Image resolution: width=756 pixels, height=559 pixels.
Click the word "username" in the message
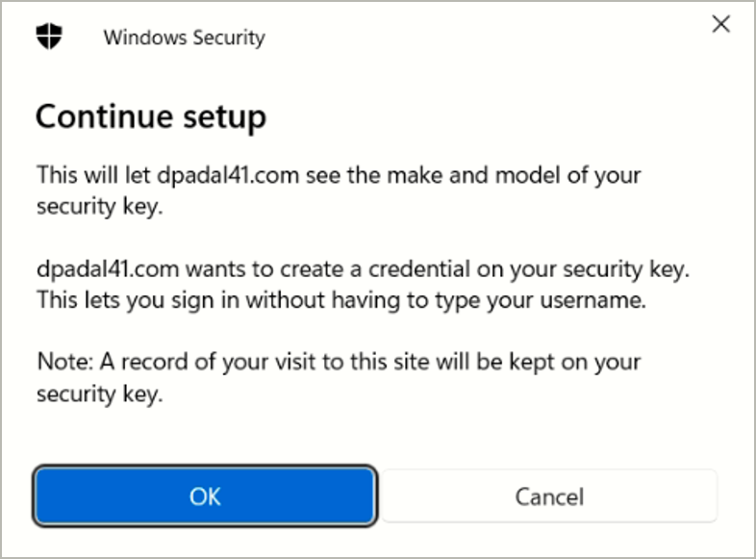[594, 300]
